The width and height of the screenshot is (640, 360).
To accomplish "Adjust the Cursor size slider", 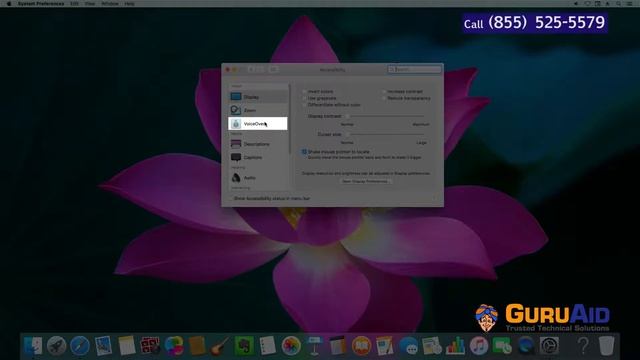I will coord(386,134).
